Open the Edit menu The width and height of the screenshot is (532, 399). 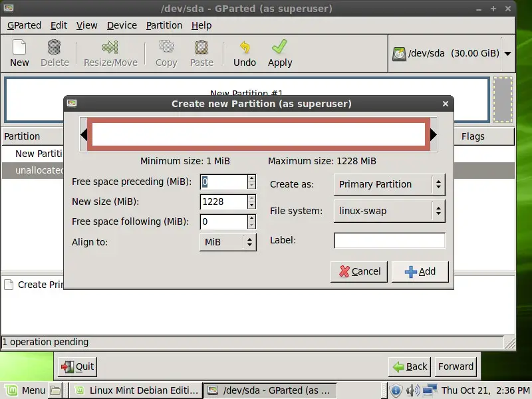pyautogui.click(x=59, y=25)
